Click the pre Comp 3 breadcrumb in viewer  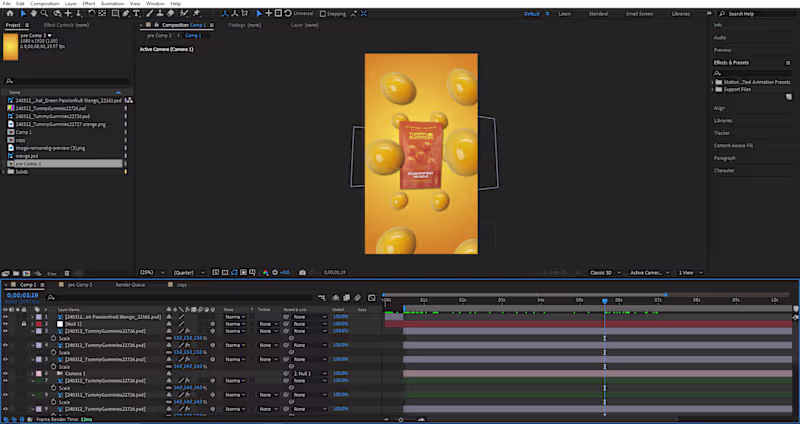click(159, 35)
